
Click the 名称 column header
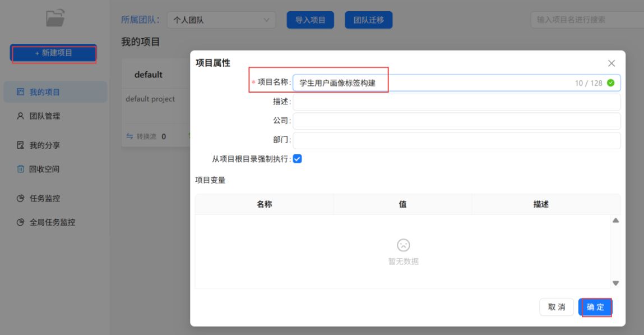[x=265, y=204]
